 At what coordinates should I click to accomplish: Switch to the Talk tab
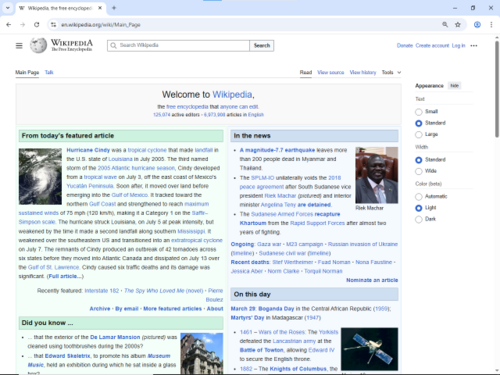49,72
